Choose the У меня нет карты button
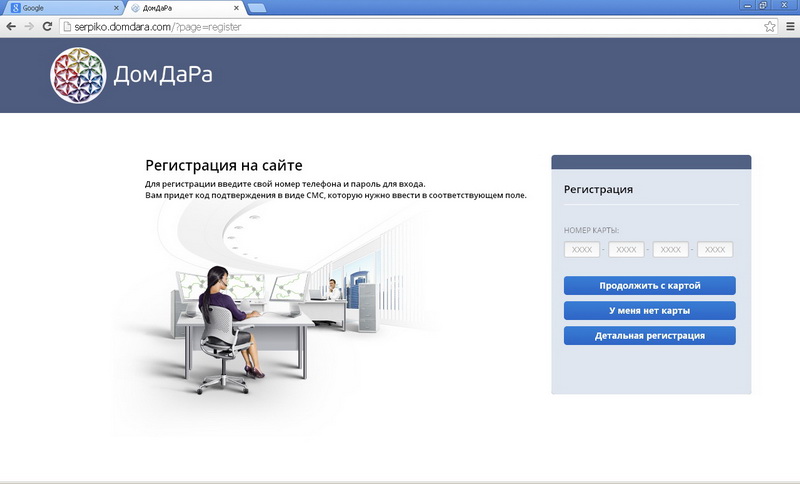 [649, 311]
